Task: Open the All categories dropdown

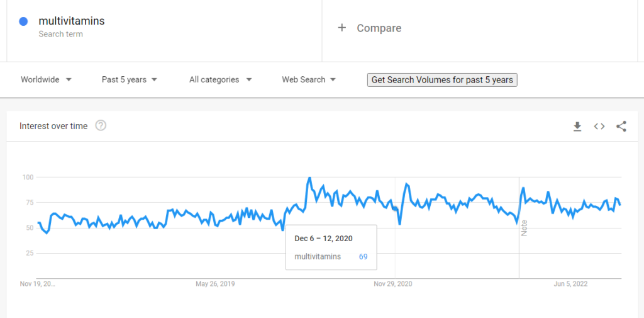Action: pos(221,79)
